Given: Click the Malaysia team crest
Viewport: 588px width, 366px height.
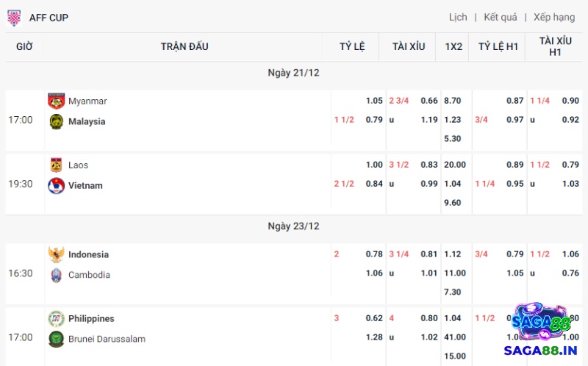Looking at the screenshot, I should click(56, 121).
